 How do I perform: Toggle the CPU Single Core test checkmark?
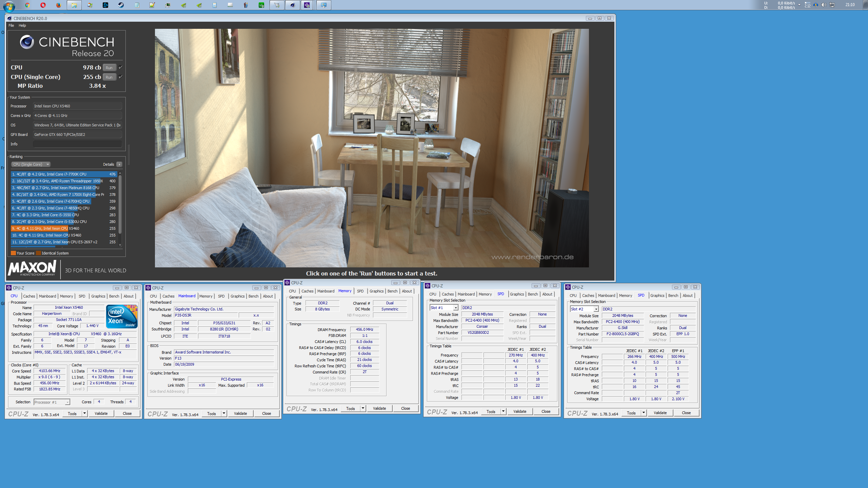[x=120, y=77]
